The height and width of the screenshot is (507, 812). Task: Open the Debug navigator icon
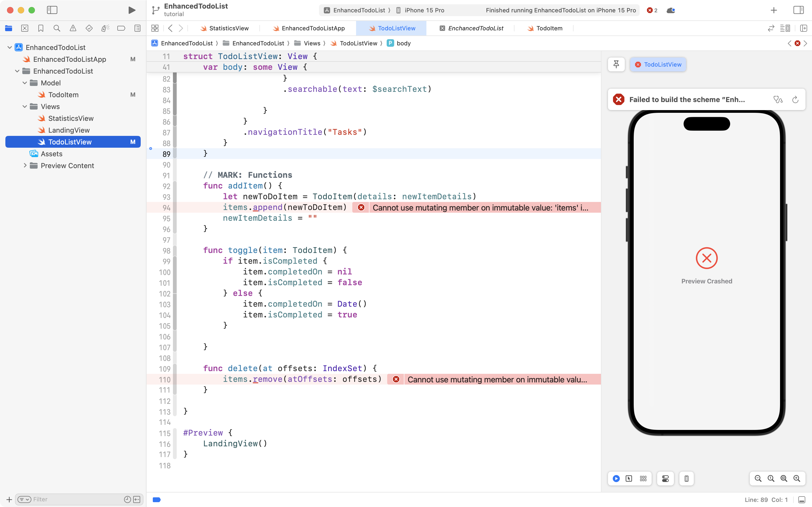[105, 28]
